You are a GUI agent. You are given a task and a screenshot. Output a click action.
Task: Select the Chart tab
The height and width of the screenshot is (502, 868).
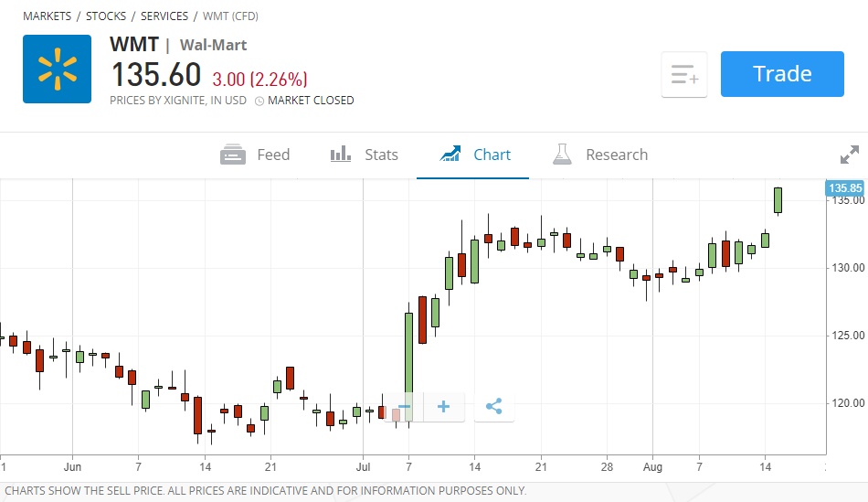coord(474,155)
